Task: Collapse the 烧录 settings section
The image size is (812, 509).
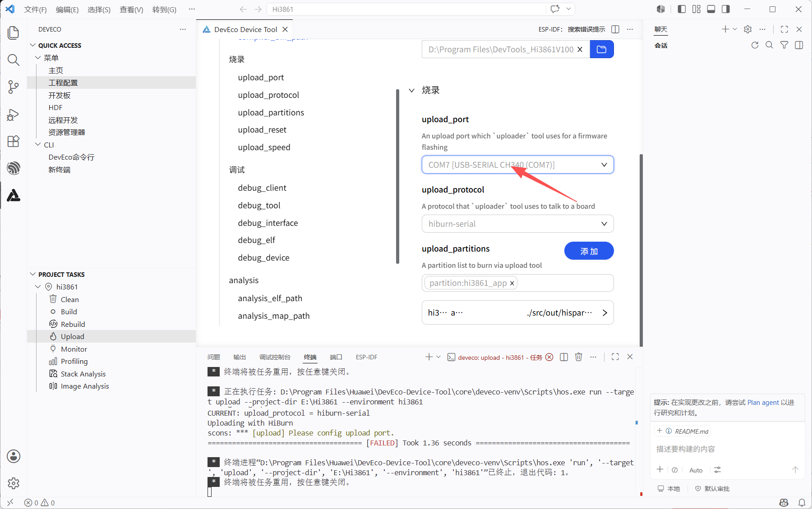Action: point(411,91)
